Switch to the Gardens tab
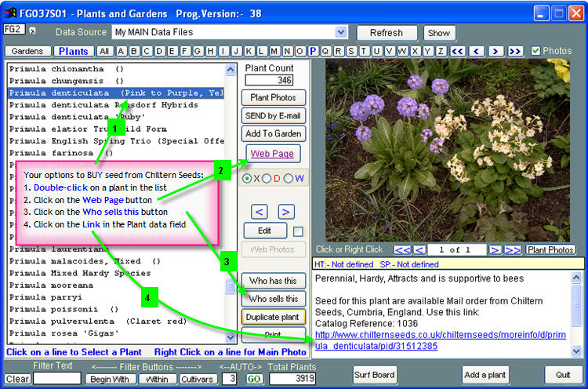Image resolution: width=588 pixels, height=389 pixels. pyautogui.click(x=27, y=51)
